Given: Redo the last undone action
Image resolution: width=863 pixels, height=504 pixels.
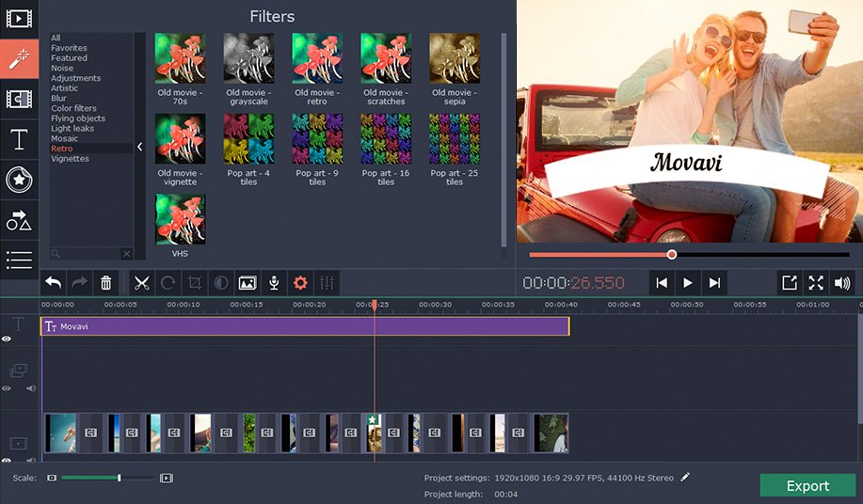Looking at the screenshot, I should click(x=79, y=283).
